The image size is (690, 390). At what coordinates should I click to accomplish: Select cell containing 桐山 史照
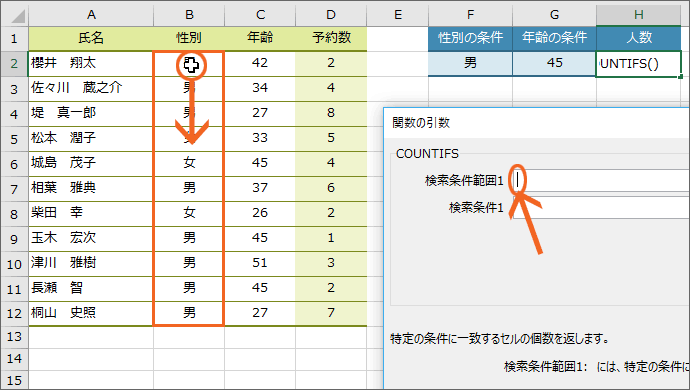tap(91, 313)
